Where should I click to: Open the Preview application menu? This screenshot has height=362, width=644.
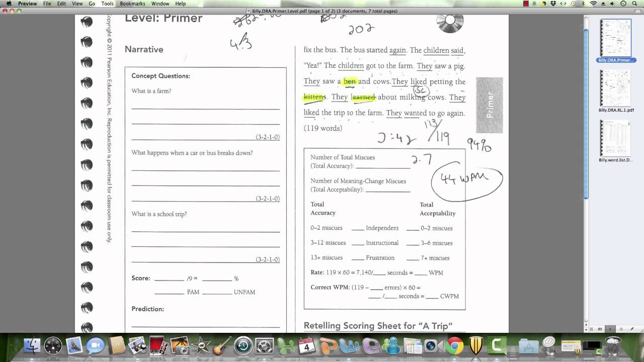27,4
